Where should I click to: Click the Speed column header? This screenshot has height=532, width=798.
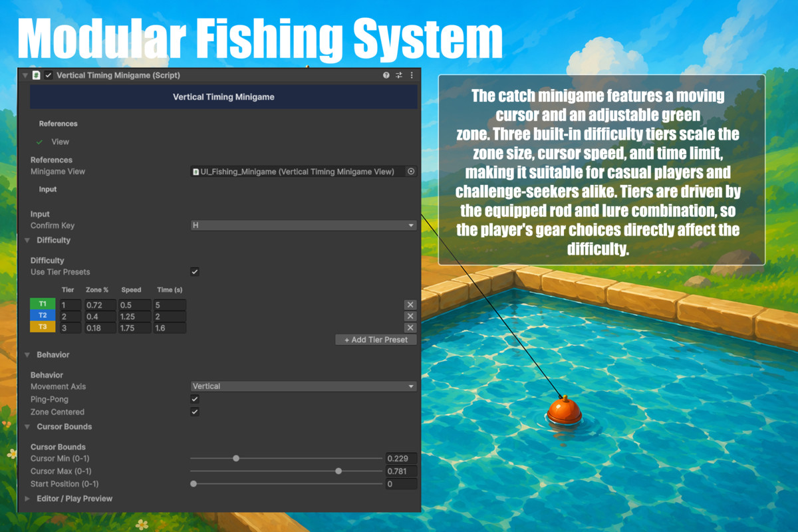point(131,290)
